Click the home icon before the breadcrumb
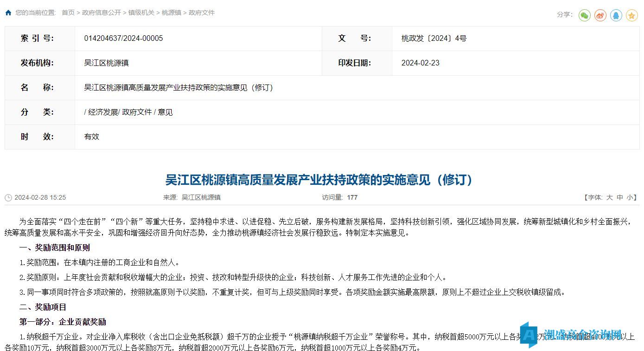This screenshot has height=351, width=644. 8,13
